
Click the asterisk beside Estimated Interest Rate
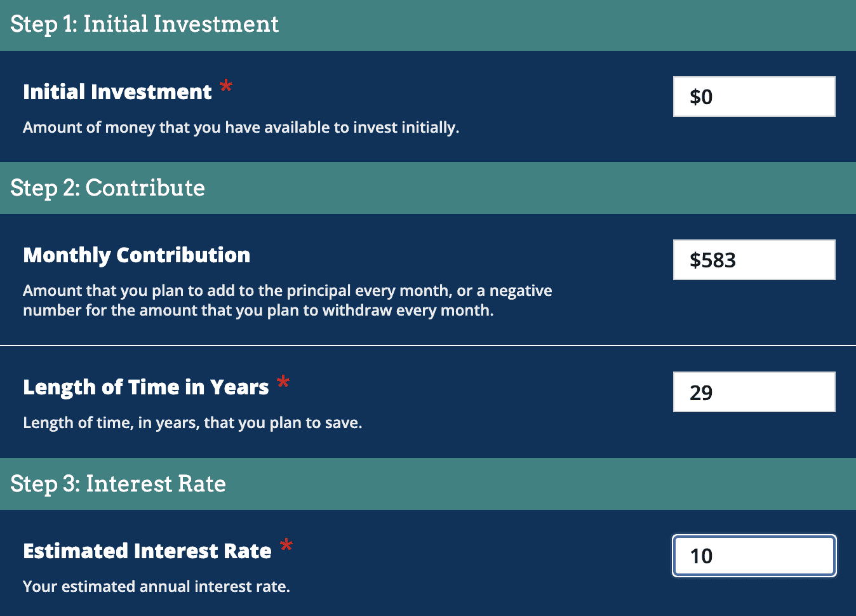pos(287,546)
